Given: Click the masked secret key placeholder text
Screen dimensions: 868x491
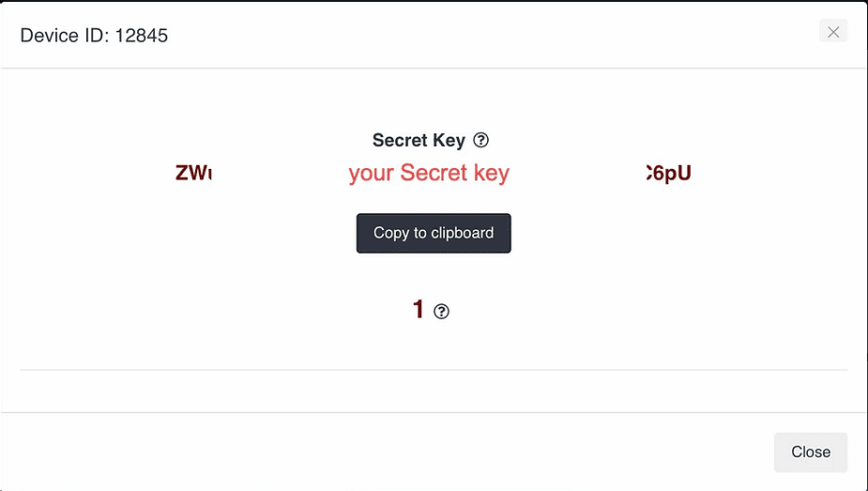Looking at the screenshot, I should (429, 173).
